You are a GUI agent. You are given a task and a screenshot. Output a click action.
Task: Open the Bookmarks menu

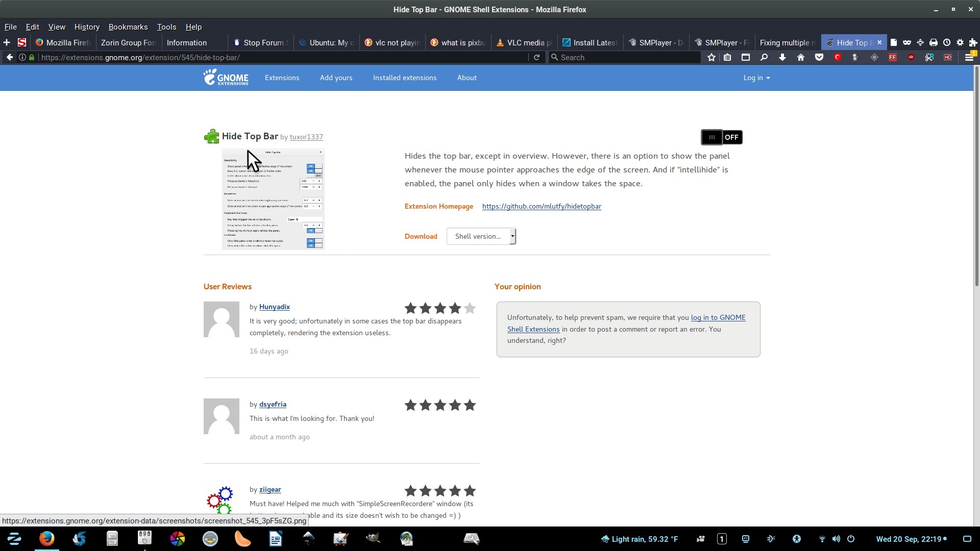coord(128,27)
